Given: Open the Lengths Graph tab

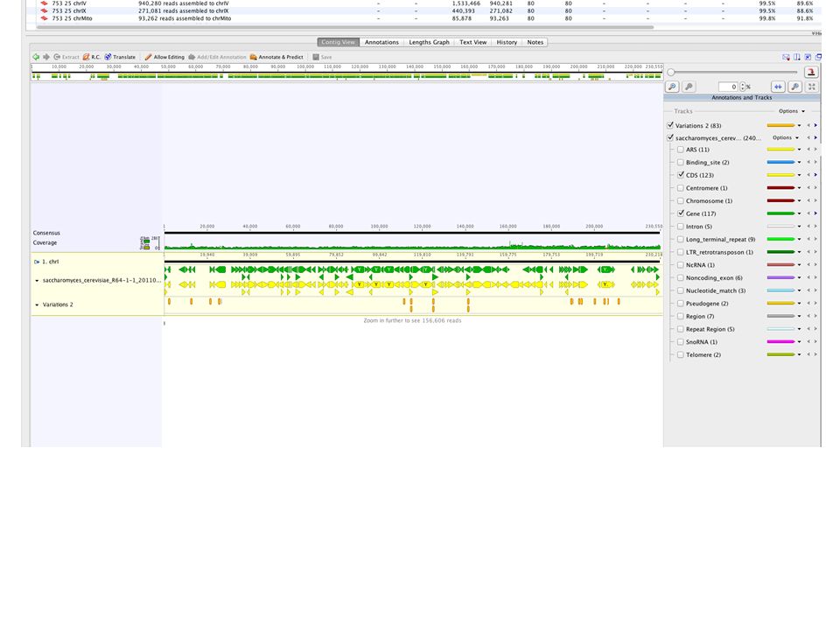Looking at the screenshot, I should point(429,42).
